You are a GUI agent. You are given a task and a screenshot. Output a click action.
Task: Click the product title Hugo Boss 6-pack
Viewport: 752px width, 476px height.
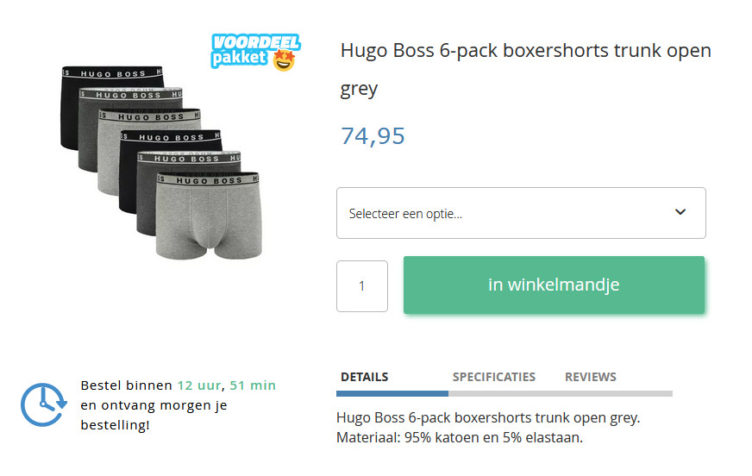click(526, 70)
